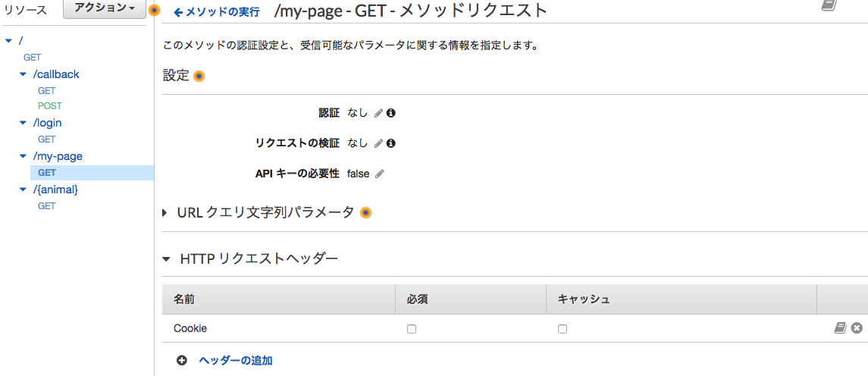The height and width of the screenshot is (376, 868).
Task: Select GET method under /login
Action: pos(47,139)
